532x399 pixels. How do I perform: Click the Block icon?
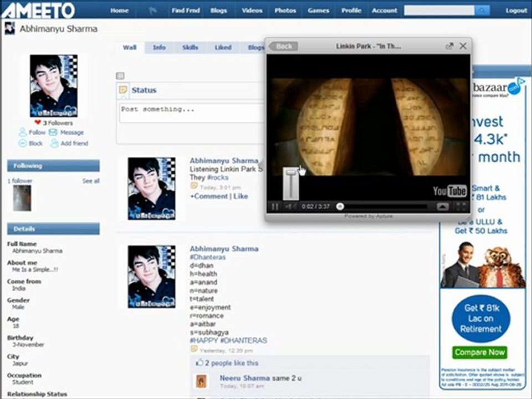pyautogui.click(x=22, y=144)
